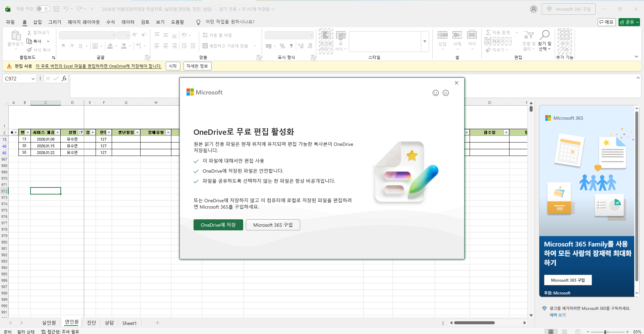This screenshot has width=644, height=334.
Task: Click the AutoSum sigma icon
Action: tap(488, 33)
